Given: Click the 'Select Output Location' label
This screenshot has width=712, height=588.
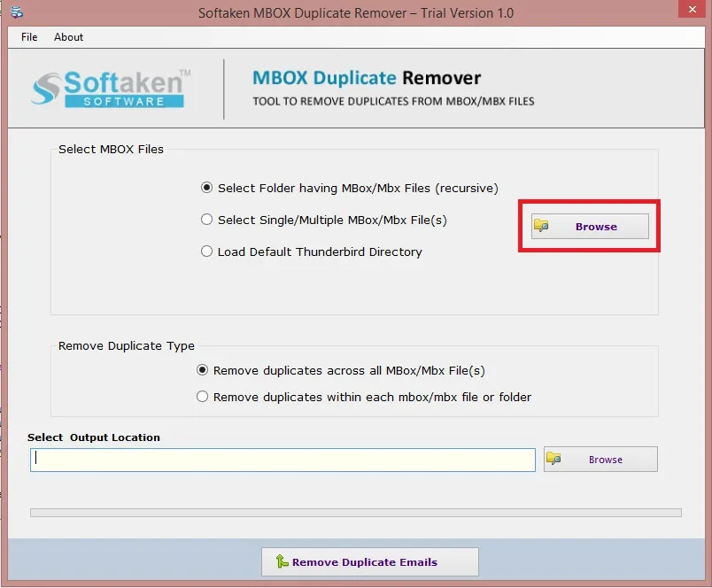Looking at the screenshot, I should click(x=94, y=437).
